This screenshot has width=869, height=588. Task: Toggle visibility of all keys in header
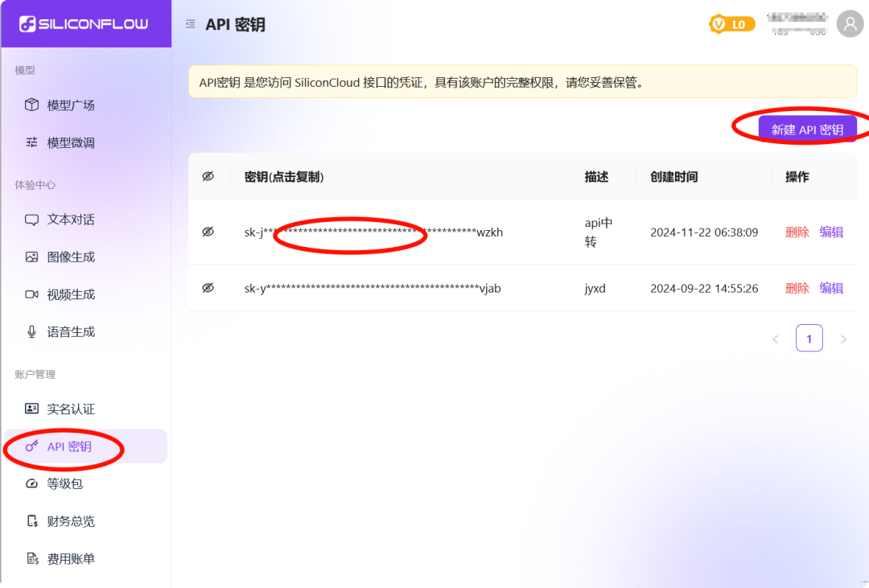click(x=208, y=176)
